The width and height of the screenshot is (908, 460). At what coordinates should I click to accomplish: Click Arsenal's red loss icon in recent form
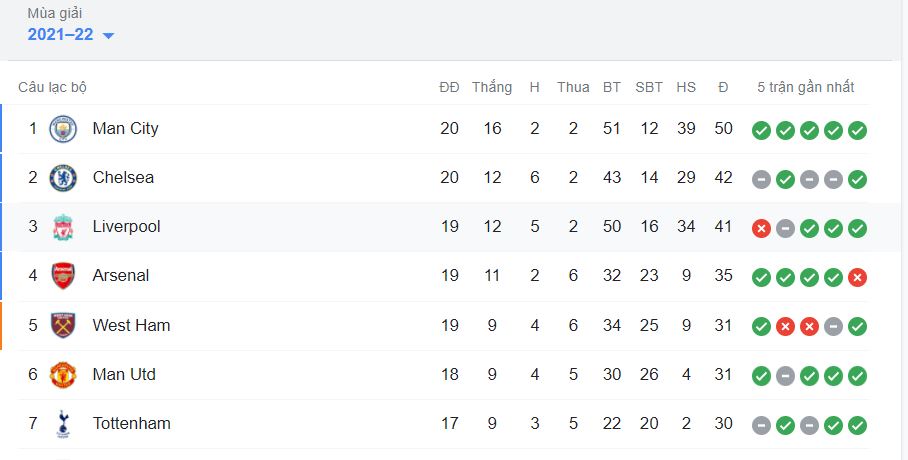click(x=857, y=278)
